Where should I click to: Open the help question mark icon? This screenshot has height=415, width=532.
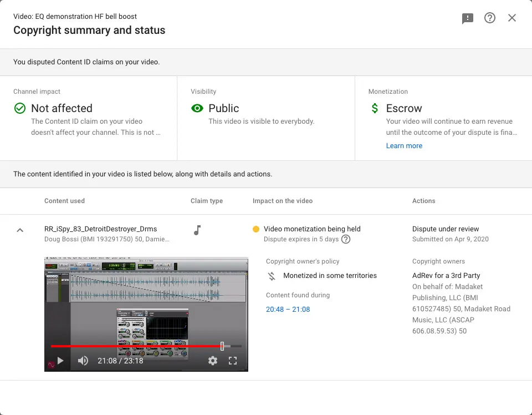(x=489, y=18)
